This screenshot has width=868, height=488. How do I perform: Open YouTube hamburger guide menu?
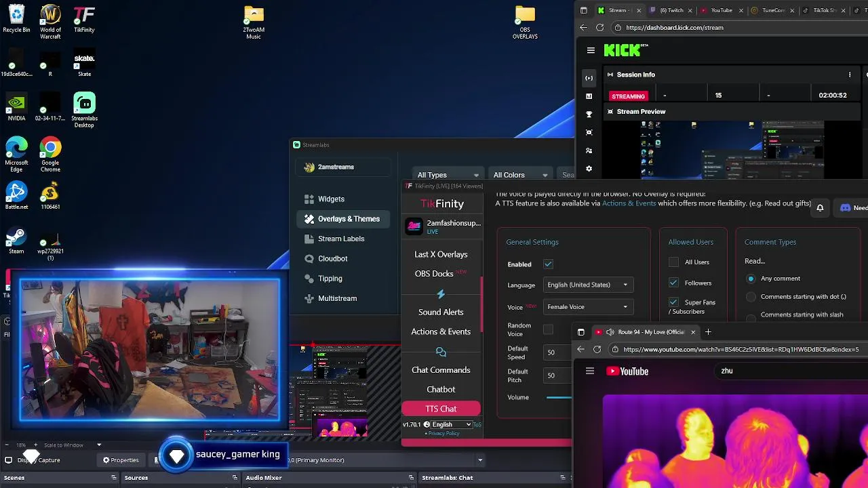pyautogui.click(x=589, y=371)
